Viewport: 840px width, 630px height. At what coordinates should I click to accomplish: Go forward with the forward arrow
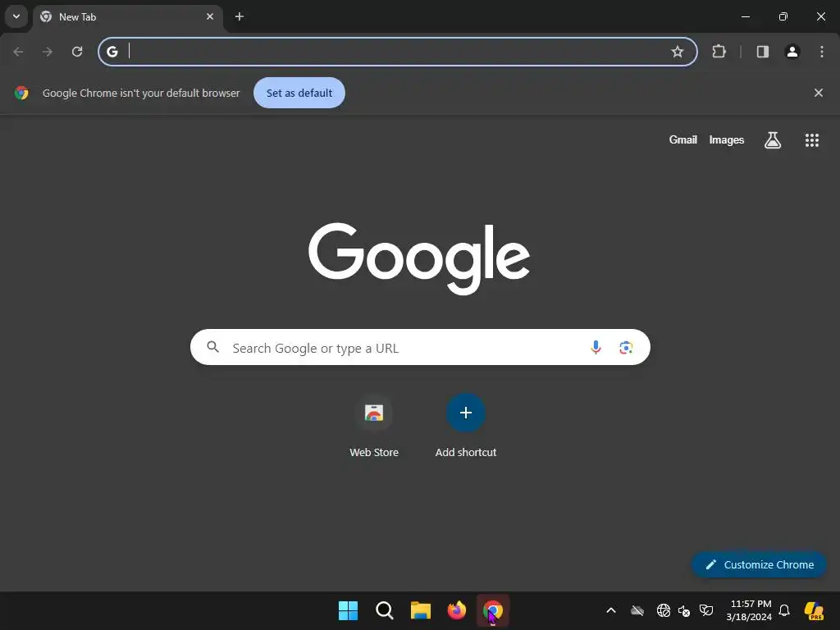(x=48, y=52)
